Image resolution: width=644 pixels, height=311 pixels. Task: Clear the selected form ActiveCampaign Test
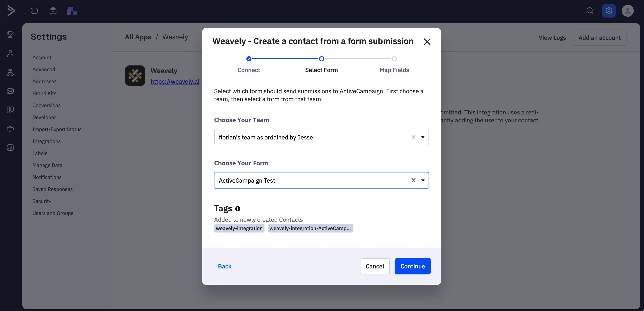pyautogui.click(x=413, y=180)
